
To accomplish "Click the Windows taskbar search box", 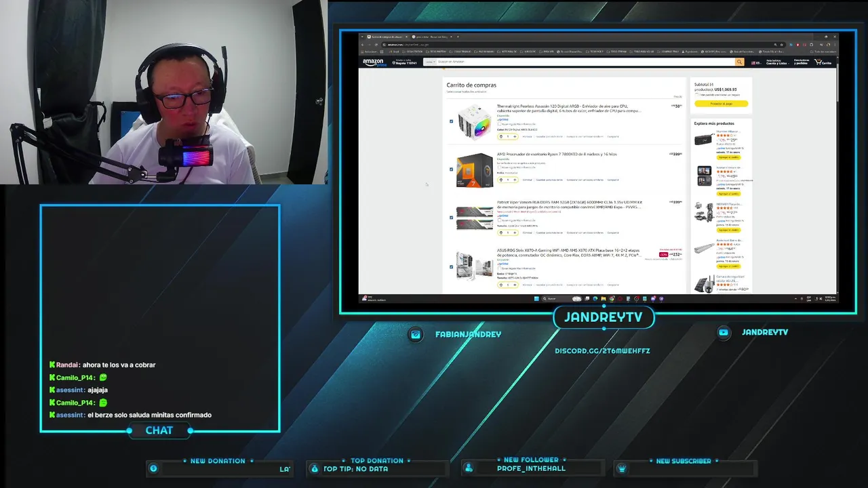I will [561, 298].
